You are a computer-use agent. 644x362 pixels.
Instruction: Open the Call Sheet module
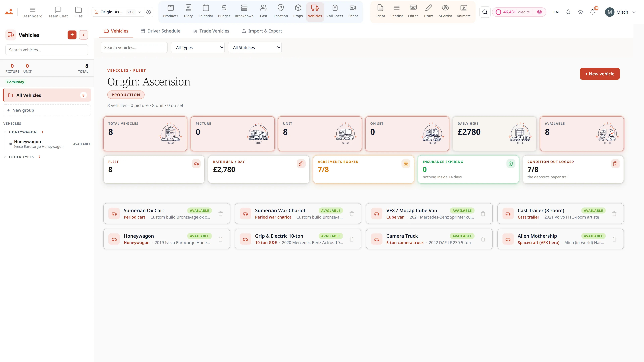335,12
